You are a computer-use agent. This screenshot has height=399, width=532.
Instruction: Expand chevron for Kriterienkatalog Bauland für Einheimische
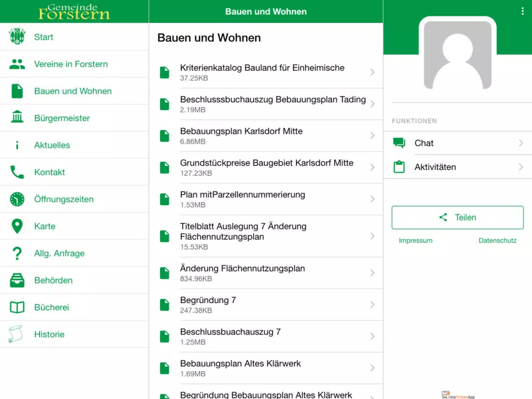tap(372, 72)
